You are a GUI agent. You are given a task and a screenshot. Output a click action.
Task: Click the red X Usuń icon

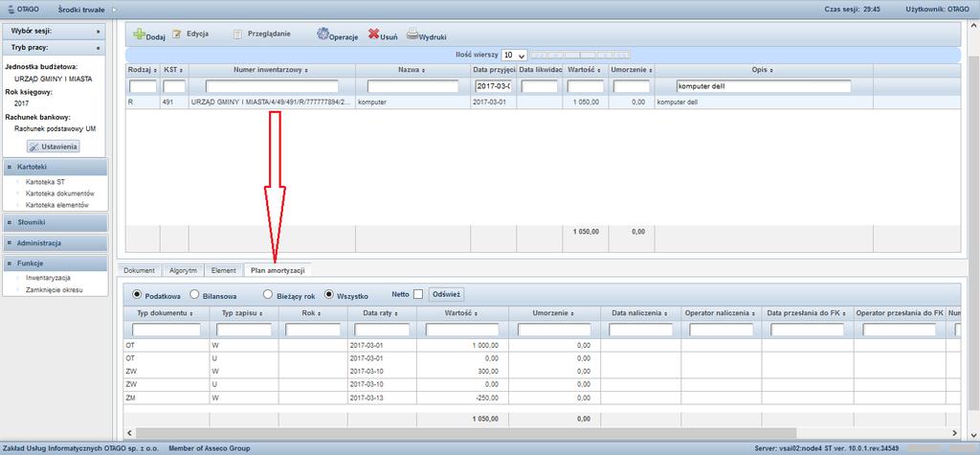coord(373,34)
